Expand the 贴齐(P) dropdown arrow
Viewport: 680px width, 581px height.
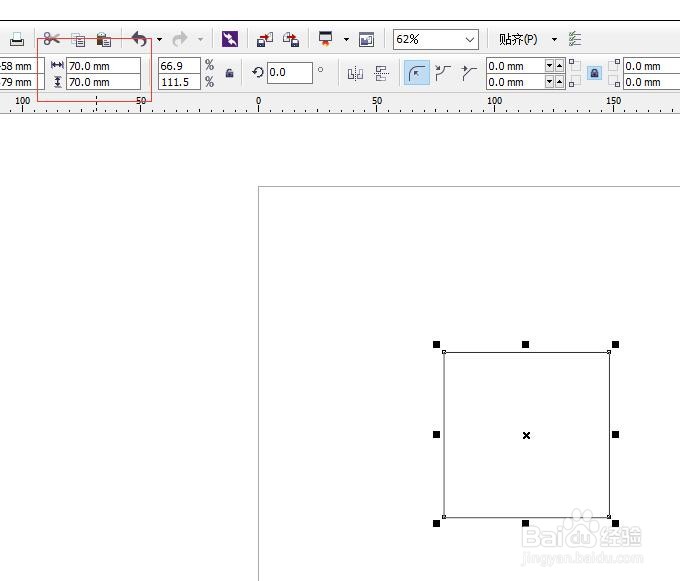(554, 39)
